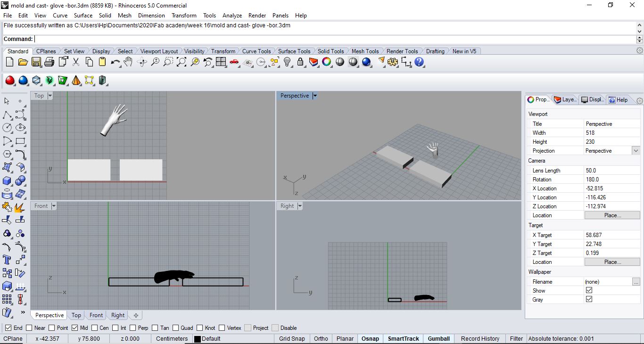This screenshot has width=644, height=344.
Task: Enable the Cen osnap checkbox
Action: 95,328
